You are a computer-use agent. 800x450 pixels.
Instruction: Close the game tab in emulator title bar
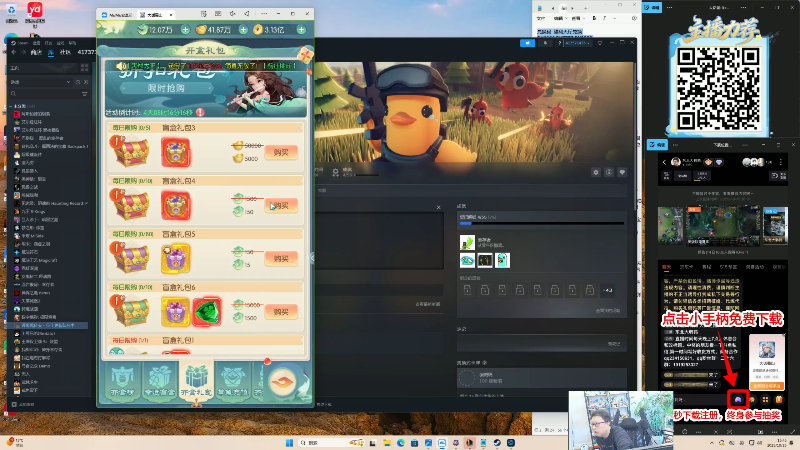point(171,15)
